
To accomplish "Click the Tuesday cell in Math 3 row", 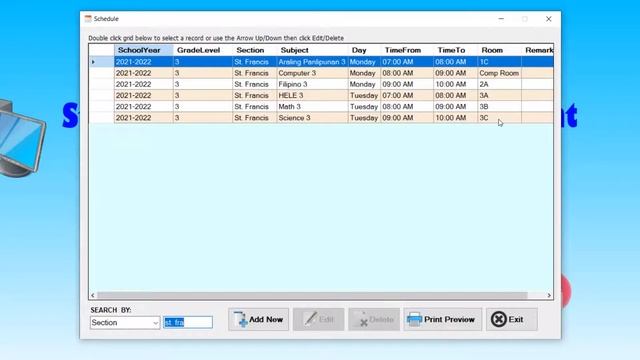I will (x=364, y=107).
